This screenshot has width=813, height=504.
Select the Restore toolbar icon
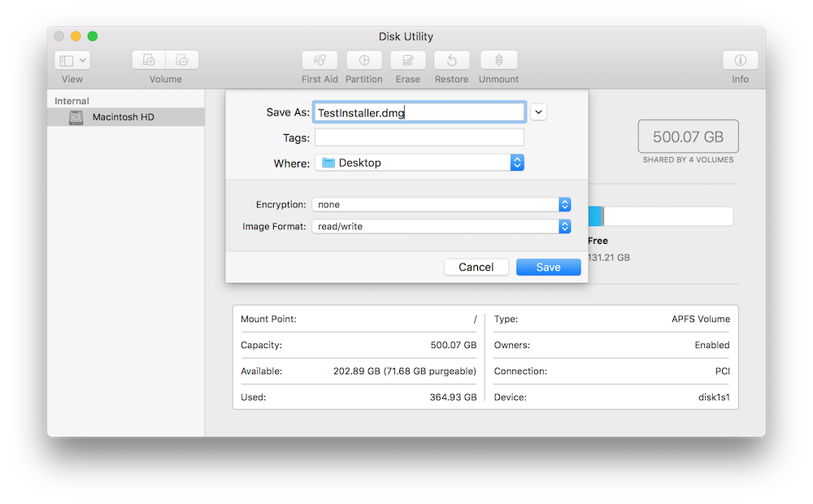pos(451,60)
